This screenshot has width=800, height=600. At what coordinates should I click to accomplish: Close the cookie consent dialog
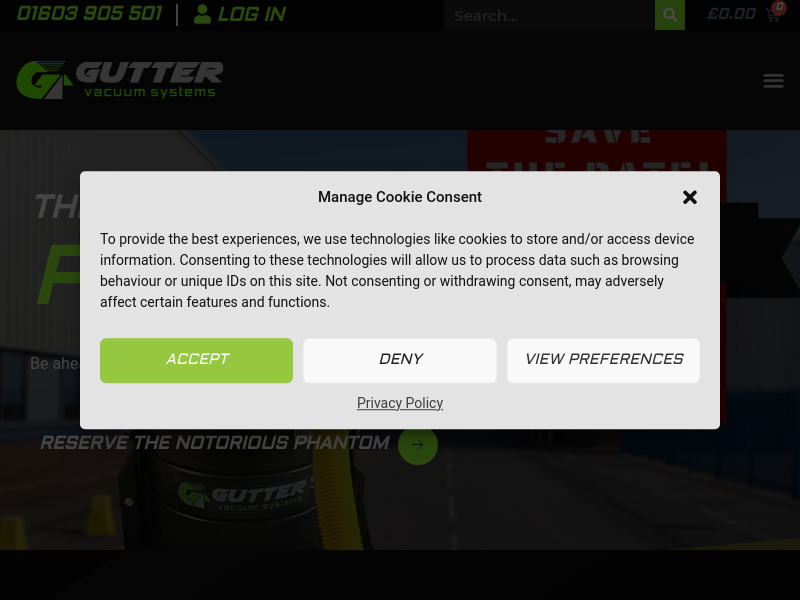coord(689,197)
